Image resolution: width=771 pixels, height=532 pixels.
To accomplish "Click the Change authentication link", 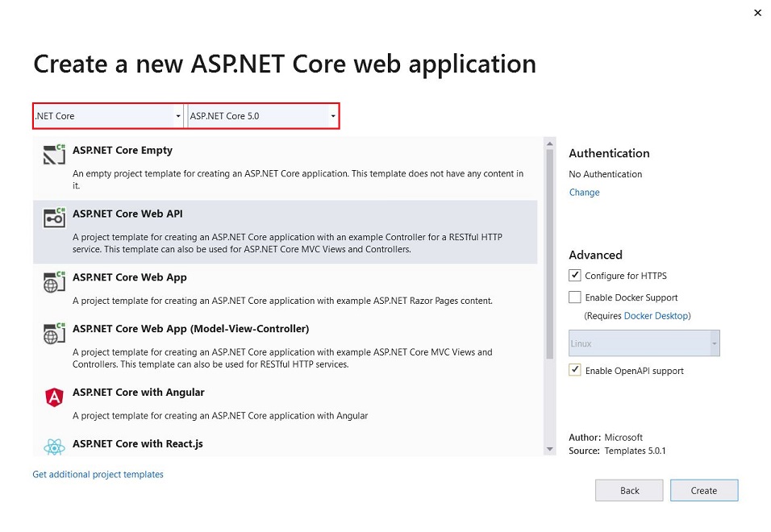I will [x=584, y=193].
